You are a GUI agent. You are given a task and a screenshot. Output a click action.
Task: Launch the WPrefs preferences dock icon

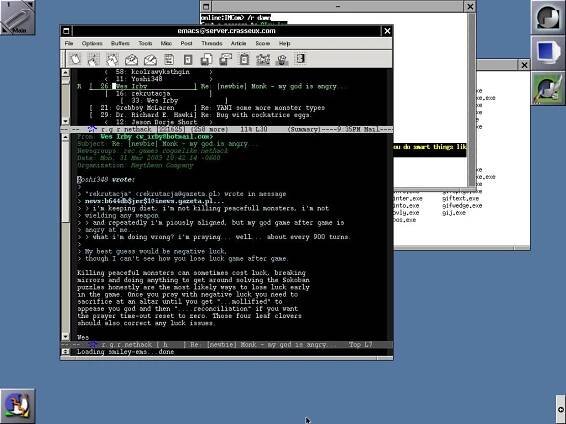point(548,88)
